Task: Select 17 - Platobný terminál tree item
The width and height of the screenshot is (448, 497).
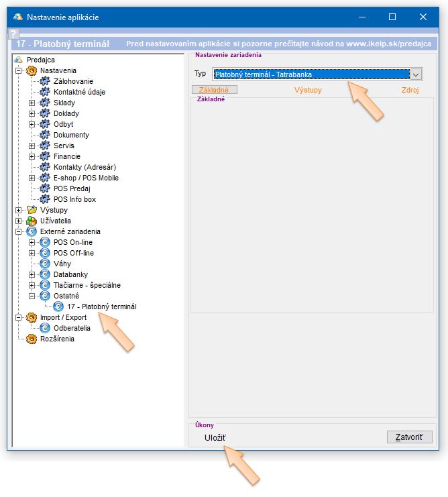Action: tap(101, 307)
